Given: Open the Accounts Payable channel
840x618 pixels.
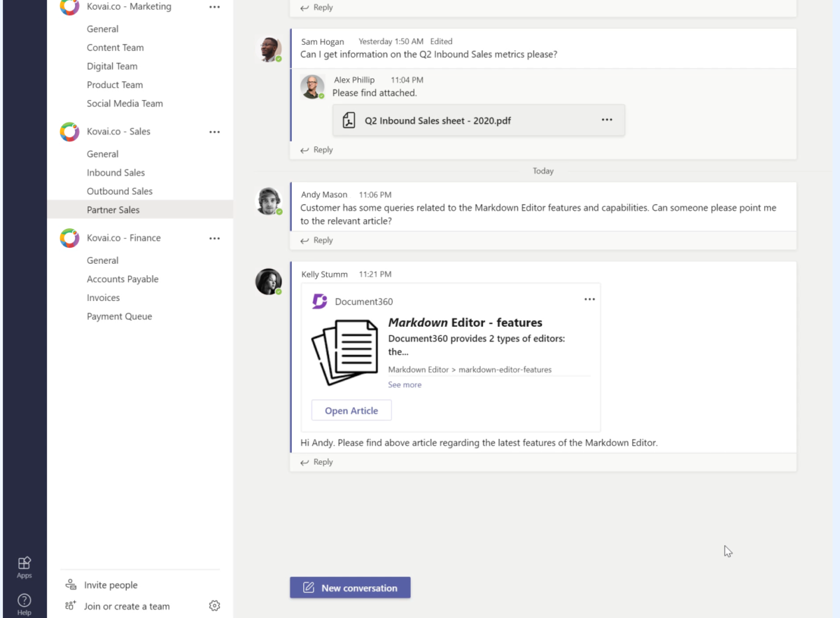Looking at the screenshot, I should (x=122, y=279).
